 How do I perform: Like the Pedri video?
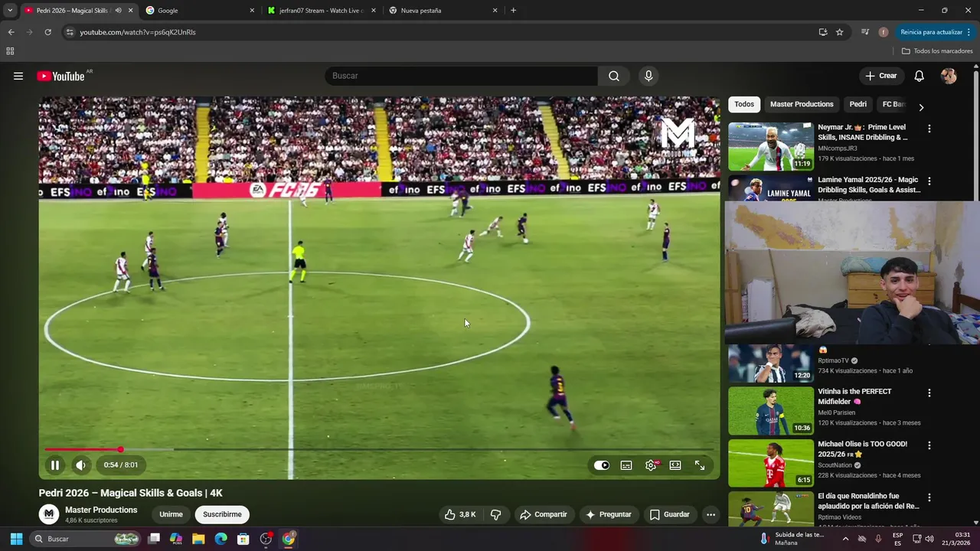[x=460, y=514]
